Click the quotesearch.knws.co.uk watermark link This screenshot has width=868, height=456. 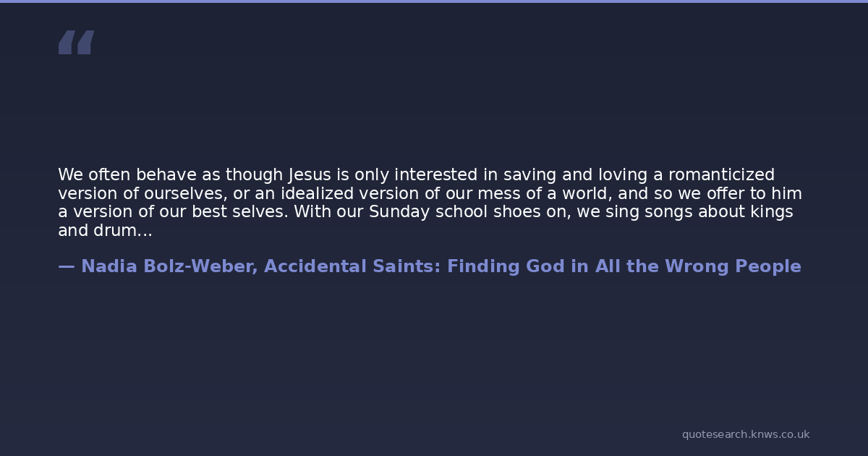tap(745, 434)
